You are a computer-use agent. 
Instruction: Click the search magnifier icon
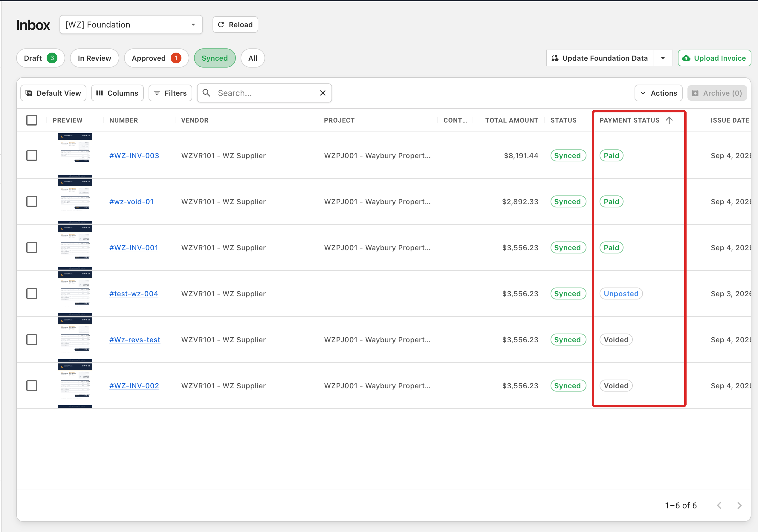click(206, 93)
